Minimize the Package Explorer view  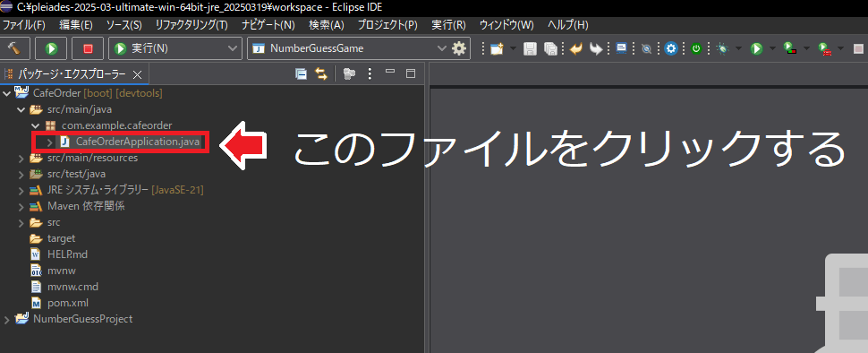click(390, 72)
